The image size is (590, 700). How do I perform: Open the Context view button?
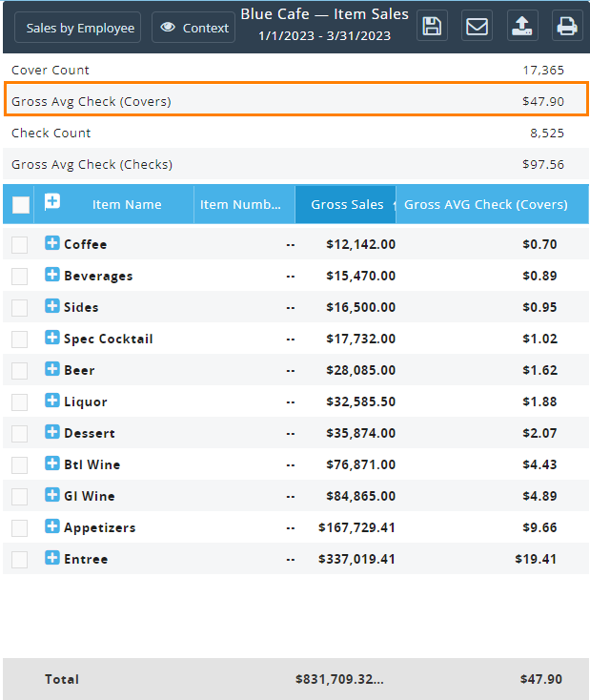[x=193, y=28]
